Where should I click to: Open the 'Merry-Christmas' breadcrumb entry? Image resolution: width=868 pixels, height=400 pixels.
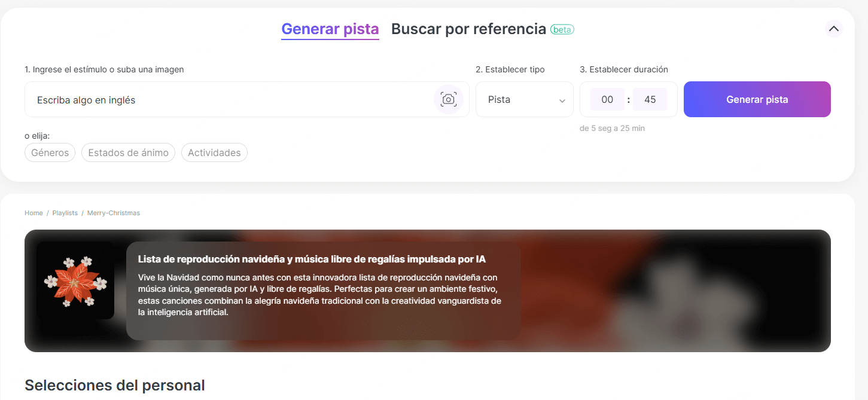coord(113,213)
